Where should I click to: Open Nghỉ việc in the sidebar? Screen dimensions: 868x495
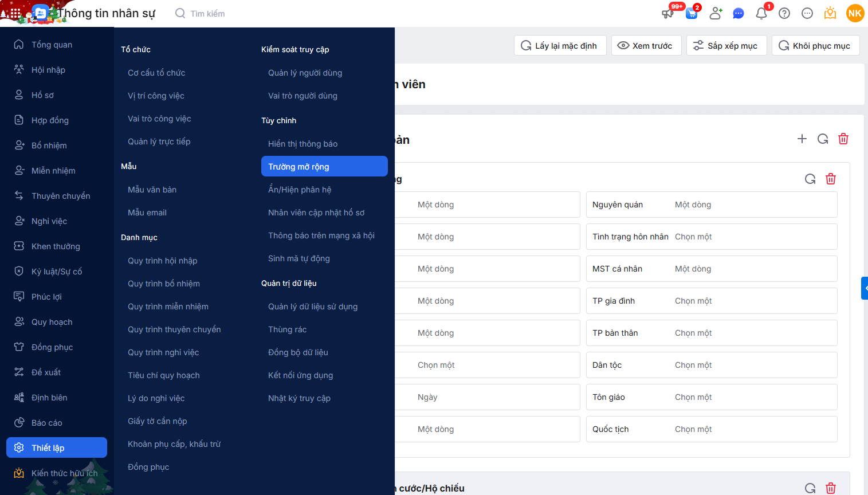click(x=57, y=221)
